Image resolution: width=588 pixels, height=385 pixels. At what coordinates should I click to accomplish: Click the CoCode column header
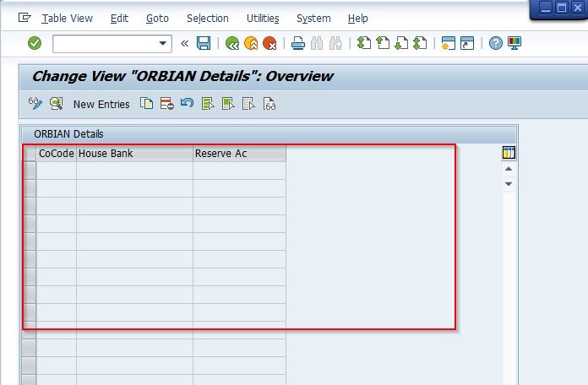point(57,154)
